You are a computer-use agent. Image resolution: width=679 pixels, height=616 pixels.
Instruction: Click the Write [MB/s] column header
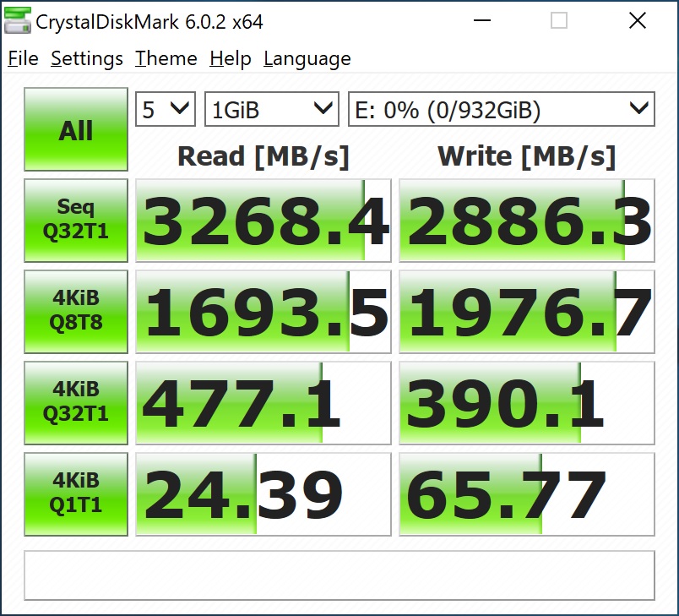527,156
